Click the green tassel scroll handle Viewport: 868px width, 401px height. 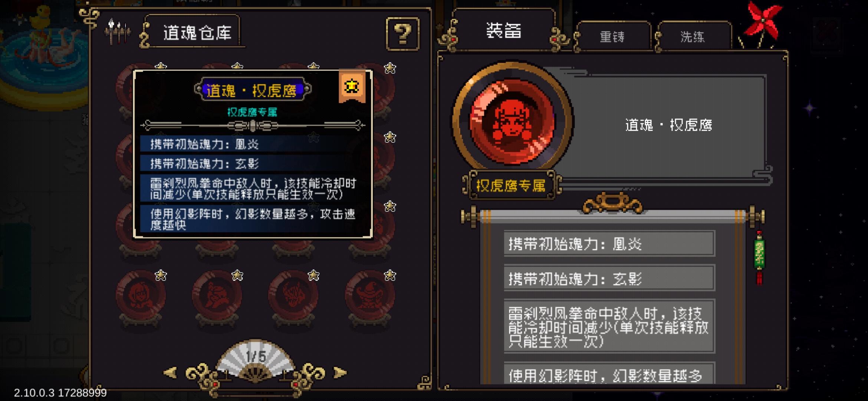click(x=759, y=257)
